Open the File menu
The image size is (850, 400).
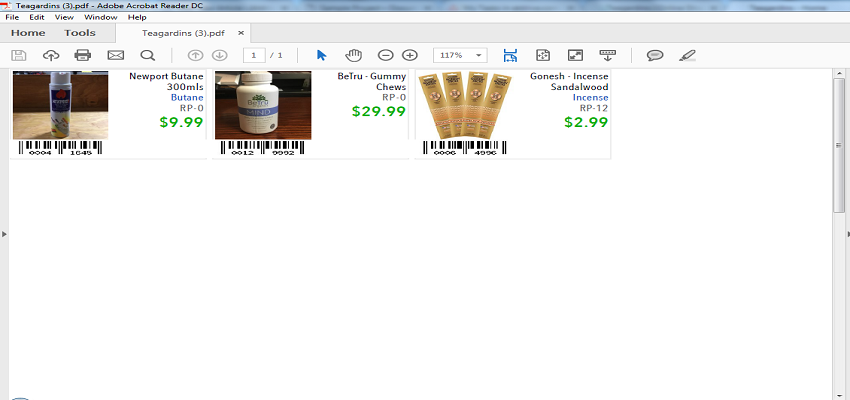coord(12,17)
